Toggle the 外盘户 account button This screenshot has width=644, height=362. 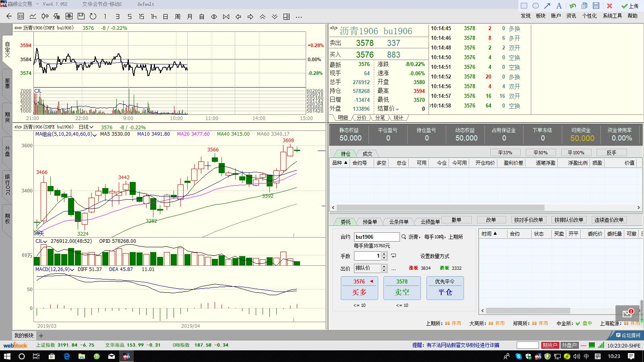click(x=569, y=345)
